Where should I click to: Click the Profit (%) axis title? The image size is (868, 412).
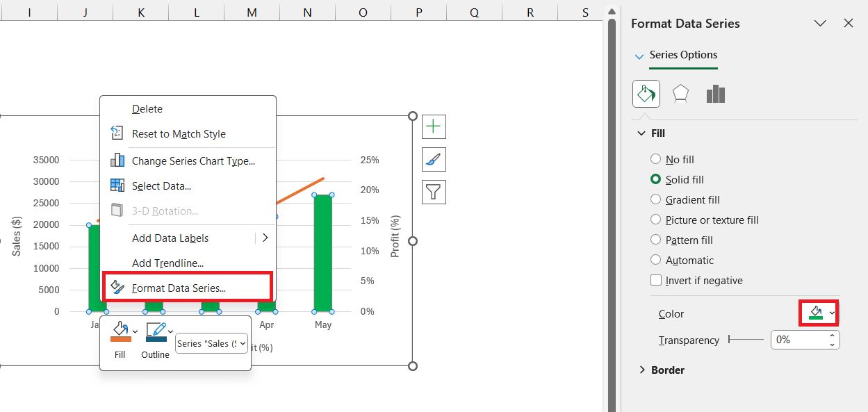tap(395, 236)
